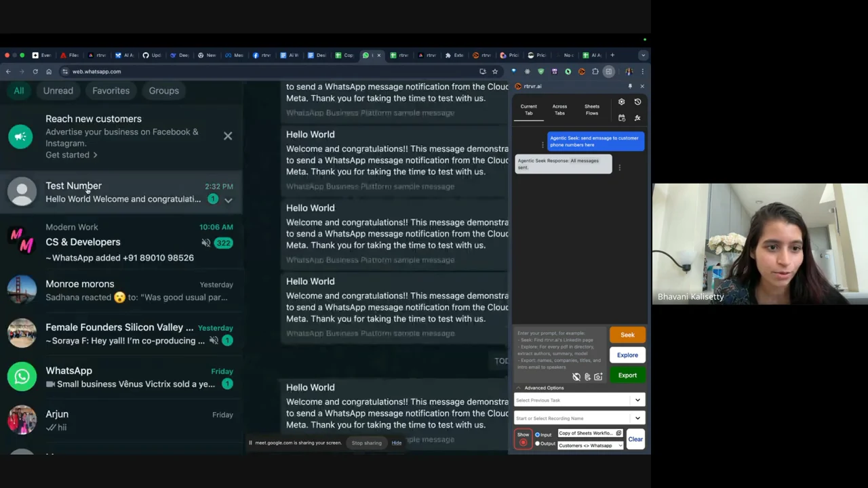Click the rtrvr.ai extension icon in toolbar

pos(582,71)
